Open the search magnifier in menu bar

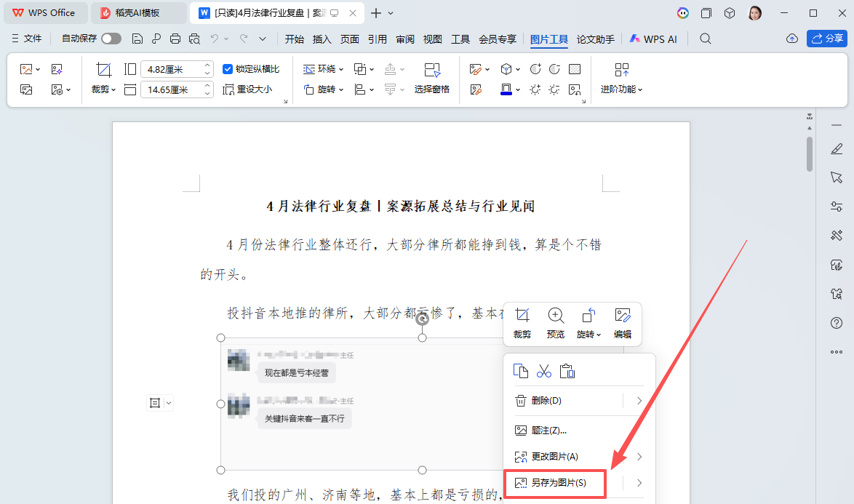point(706,39)
